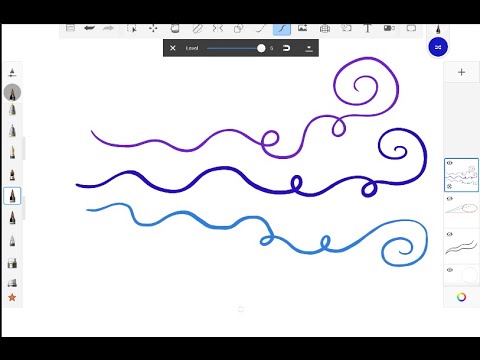The image size is (480, 360).
Task: Select the symmetry tool in toolbar
Action: point(217,29)
